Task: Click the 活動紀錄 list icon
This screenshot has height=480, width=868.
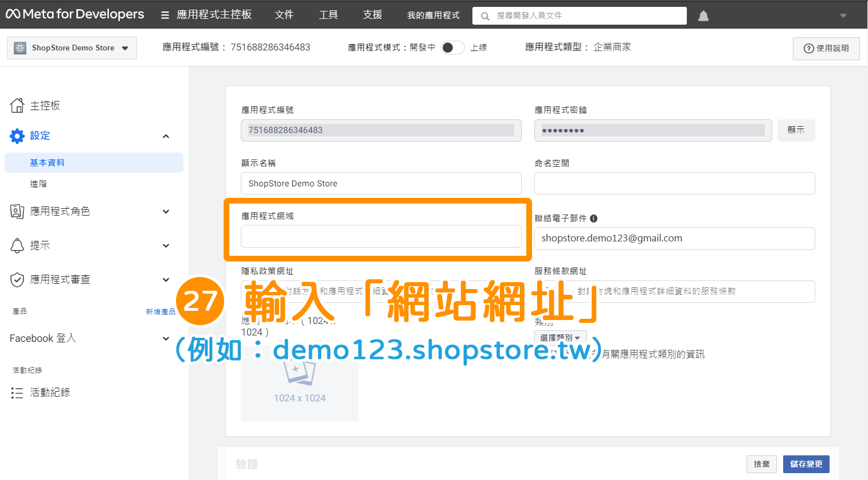Action: 17,393
